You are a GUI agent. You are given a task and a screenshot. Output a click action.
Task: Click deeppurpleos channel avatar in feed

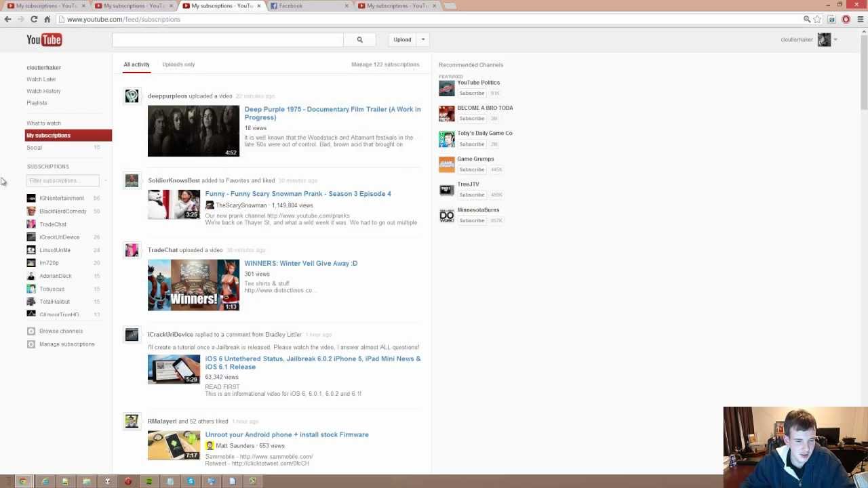(132, 96)
